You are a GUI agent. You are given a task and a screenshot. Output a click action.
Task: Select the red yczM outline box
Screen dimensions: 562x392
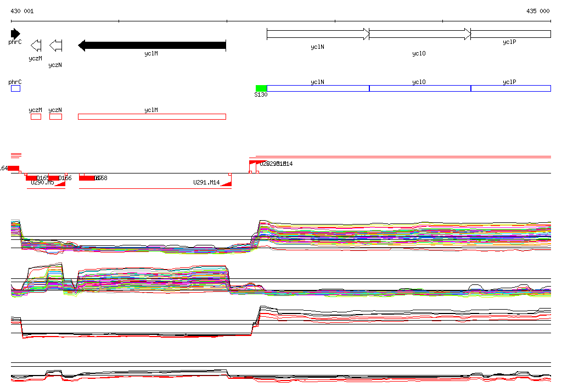pos(36,116)
